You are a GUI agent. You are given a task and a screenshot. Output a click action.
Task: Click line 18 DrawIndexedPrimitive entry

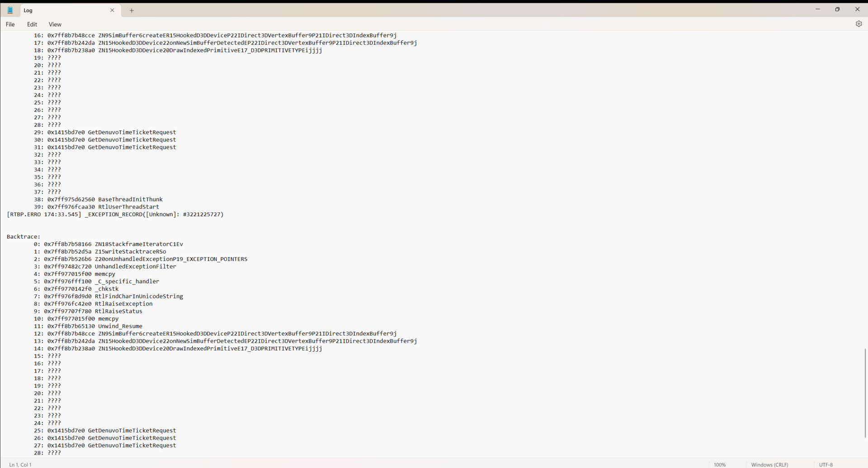coord(178,50)
